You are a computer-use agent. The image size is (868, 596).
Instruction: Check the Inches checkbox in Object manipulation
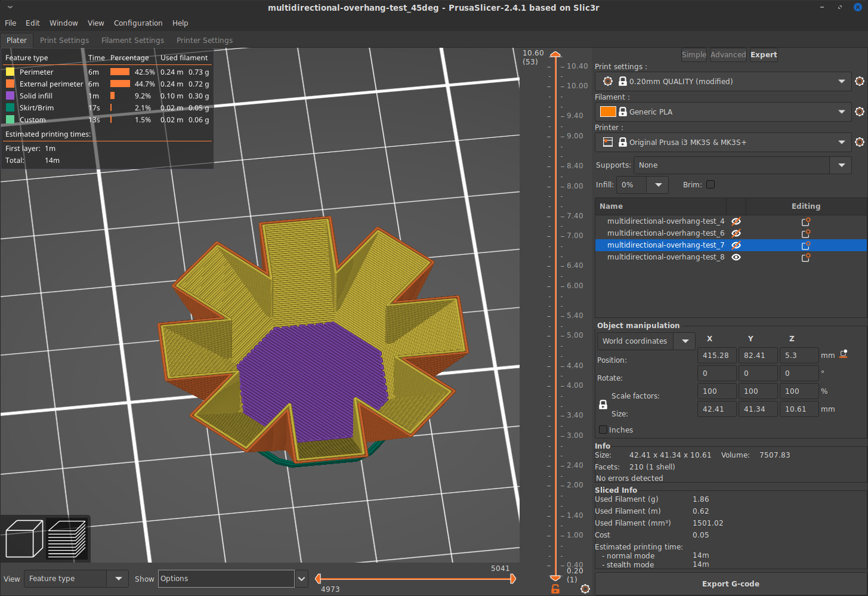point(603,430)
